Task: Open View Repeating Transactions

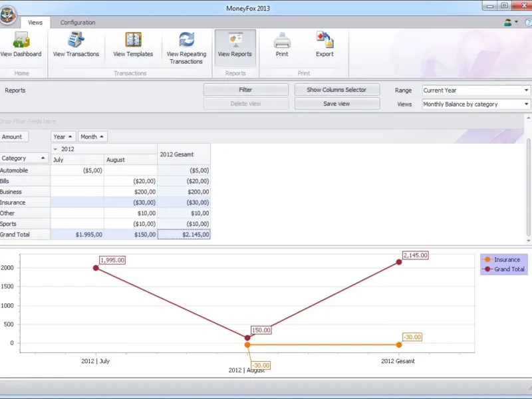Action: click(186, 48)
